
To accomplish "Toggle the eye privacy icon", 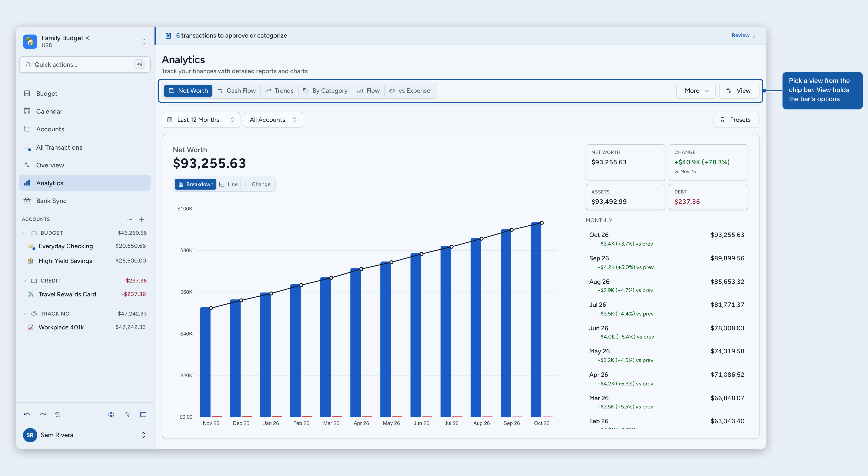I will pos(111,415).
